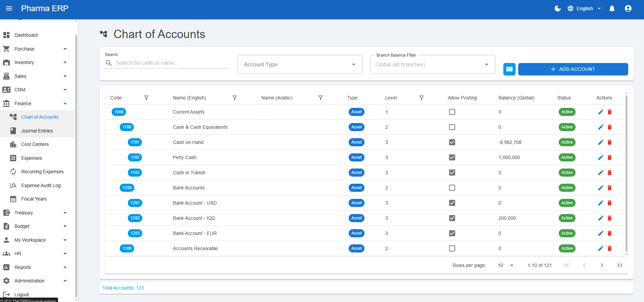This screenshot has height=302, width=644.
Task: Expand the Inventory menu
Action: (37, 62)
